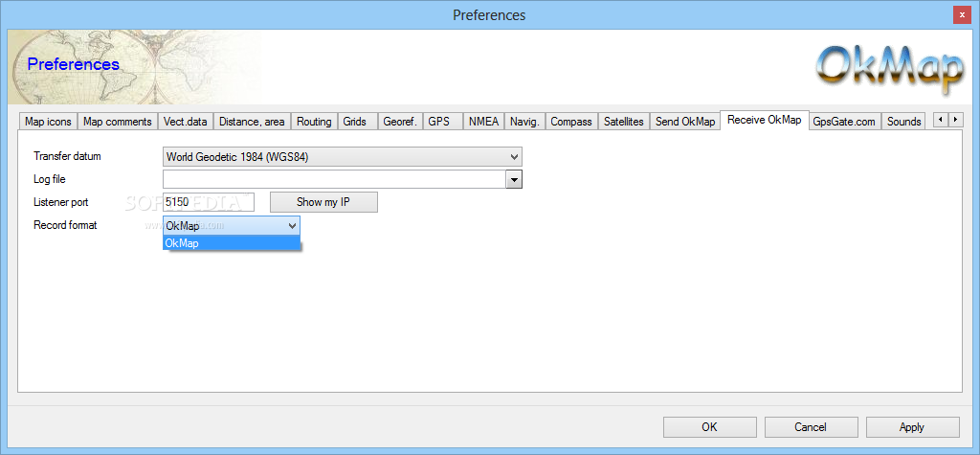Select the GPS tab

[443, 122]
